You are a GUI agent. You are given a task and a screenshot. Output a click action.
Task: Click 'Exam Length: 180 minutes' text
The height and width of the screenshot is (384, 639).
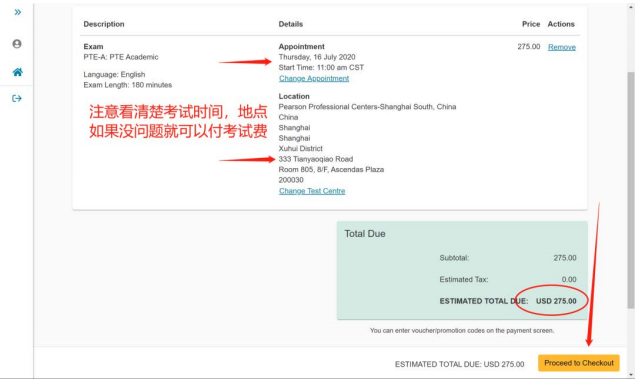click(x=128, y=85)
